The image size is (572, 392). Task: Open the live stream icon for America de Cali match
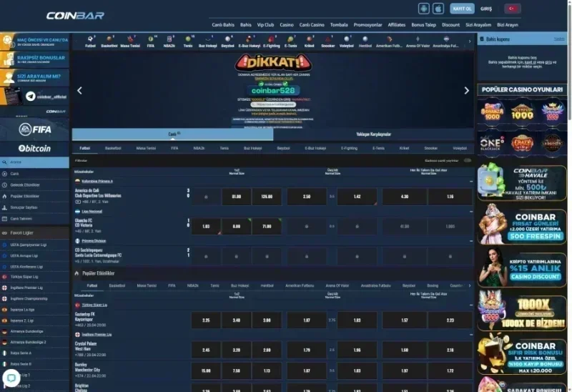78,202
